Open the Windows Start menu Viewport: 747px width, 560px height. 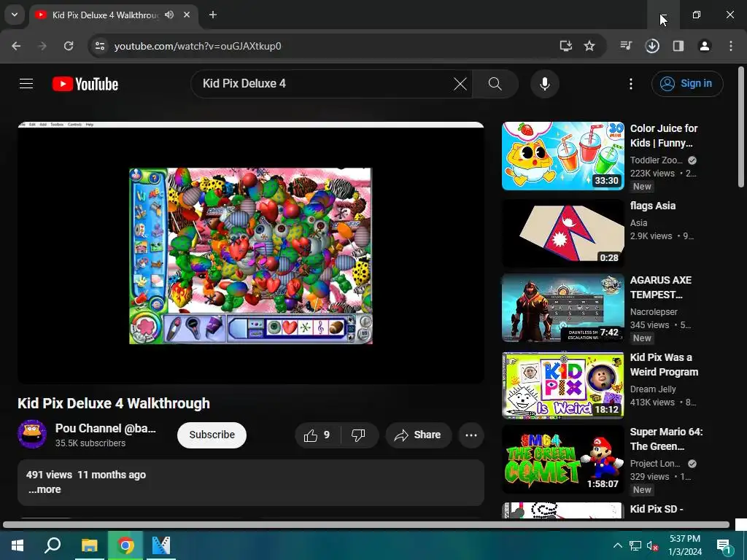click(x=18, y=545)
